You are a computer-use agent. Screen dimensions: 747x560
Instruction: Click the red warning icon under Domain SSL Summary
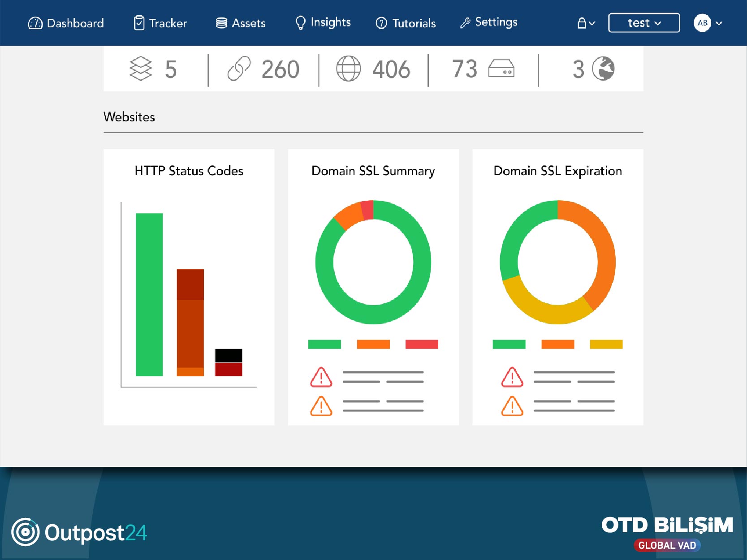[321, 377]
